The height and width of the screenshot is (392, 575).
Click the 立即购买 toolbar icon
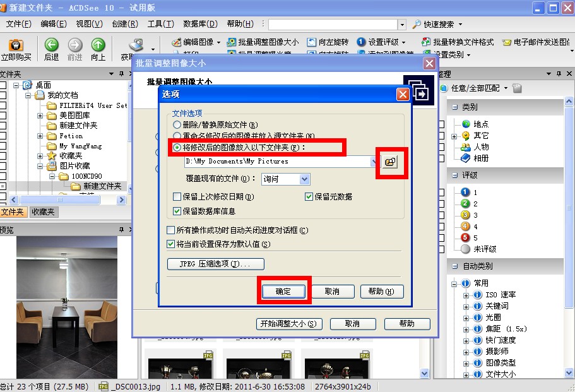click(16, 49)
